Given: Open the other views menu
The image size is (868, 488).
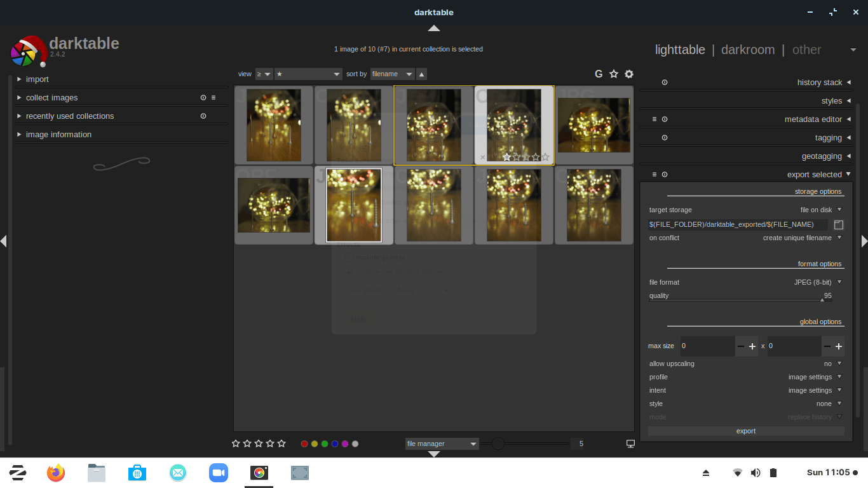Looking at the screenshot, I should pyautogui.click(x=806, y=50).
